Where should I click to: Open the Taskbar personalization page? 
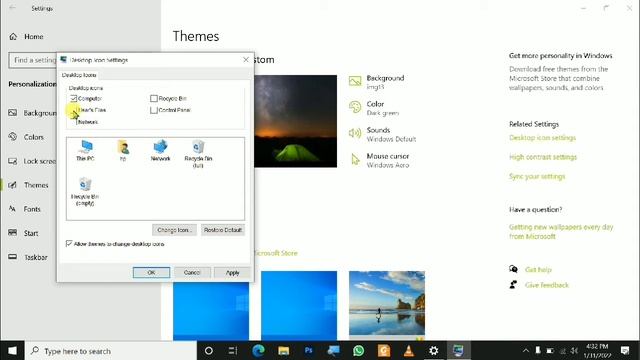click(x=28, y=257)
